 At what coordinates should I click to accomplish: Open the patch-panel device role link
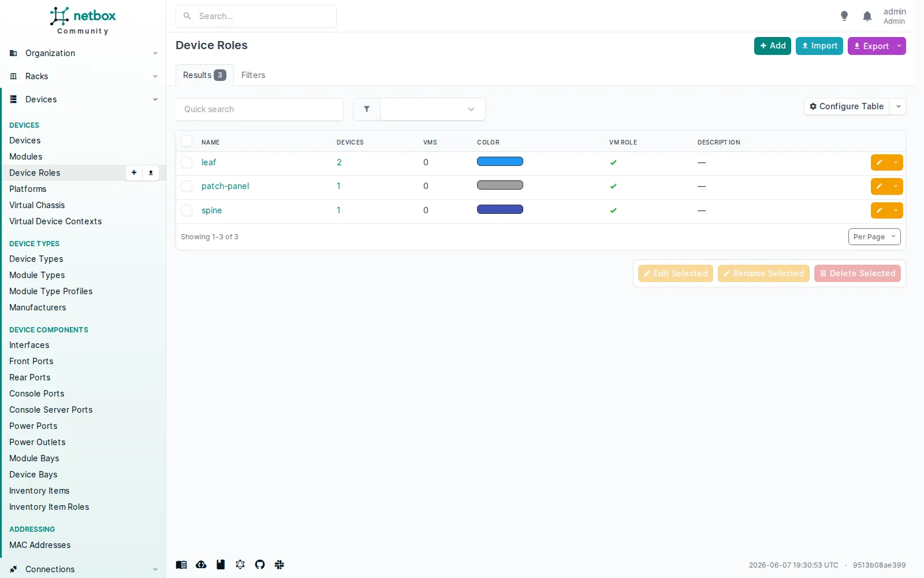[225, 186]
